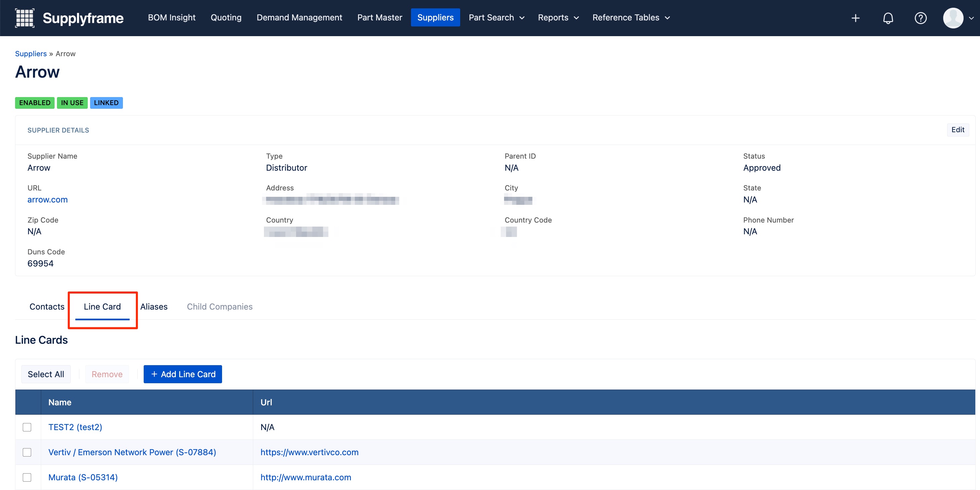Click the Duns Code value 69954
Image resolution: width=980 pixels, height=490 pixels.
tap(40, 263)
